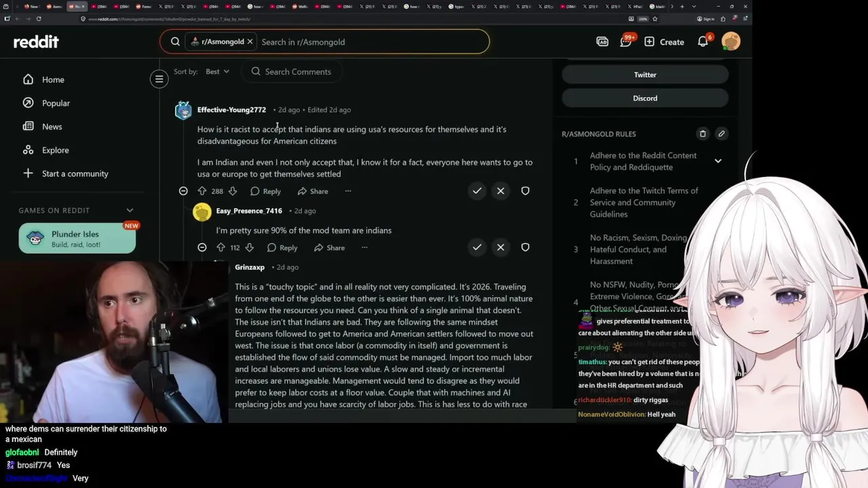Image resolution: width=868 pixels, height=488 pixels.
Task: Expand rule 1 Reddit Content Policy chevron
Action: [x=718, y=161]
